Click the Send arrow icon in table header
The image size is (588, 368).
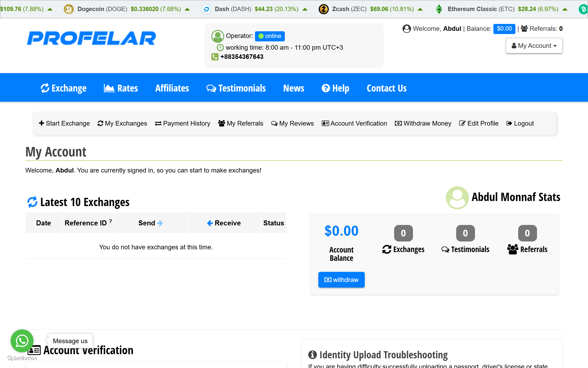click(x=160, y=223)
